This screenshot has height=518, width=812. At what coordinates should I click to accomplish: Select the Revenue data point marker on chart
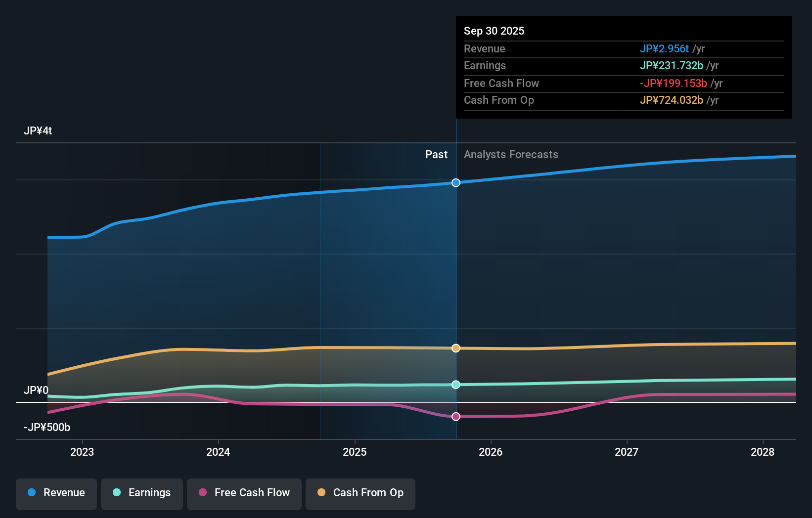(455, 182)
